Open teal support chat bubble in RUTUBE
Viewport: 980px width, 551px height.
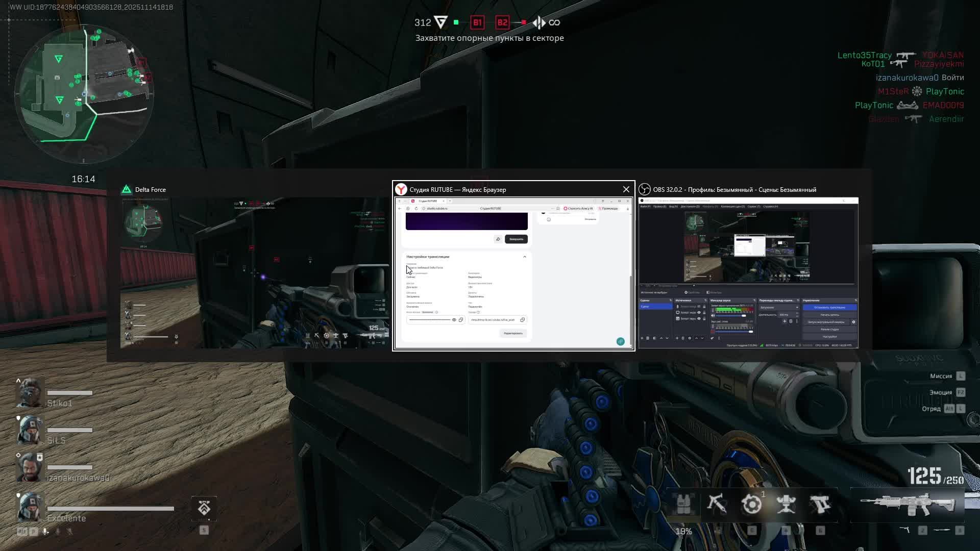pos(620,341)
